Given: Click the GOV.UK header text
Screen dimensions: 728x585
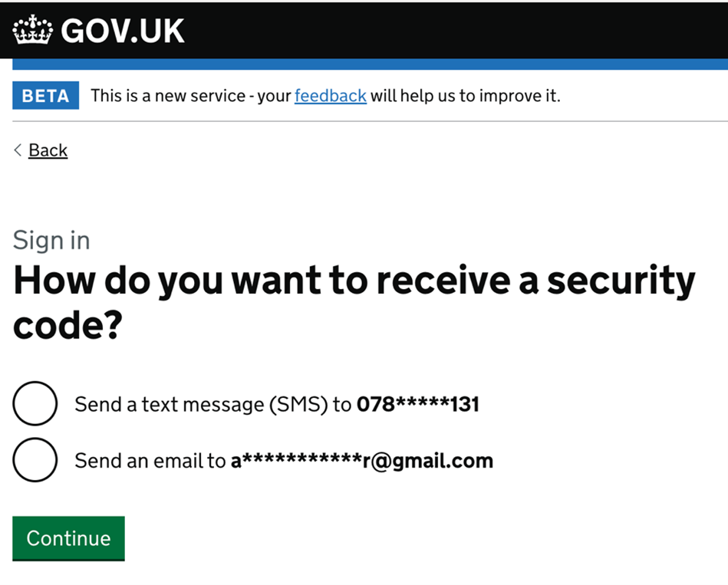Looking at the screenshot, I should pos(123,31).
